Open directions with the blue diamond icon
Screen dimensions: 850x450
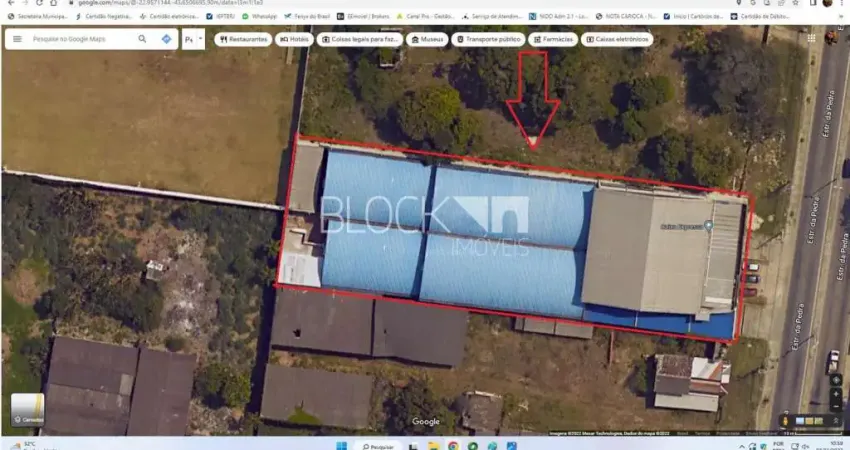pyautogui.click(x=166, y=39)
